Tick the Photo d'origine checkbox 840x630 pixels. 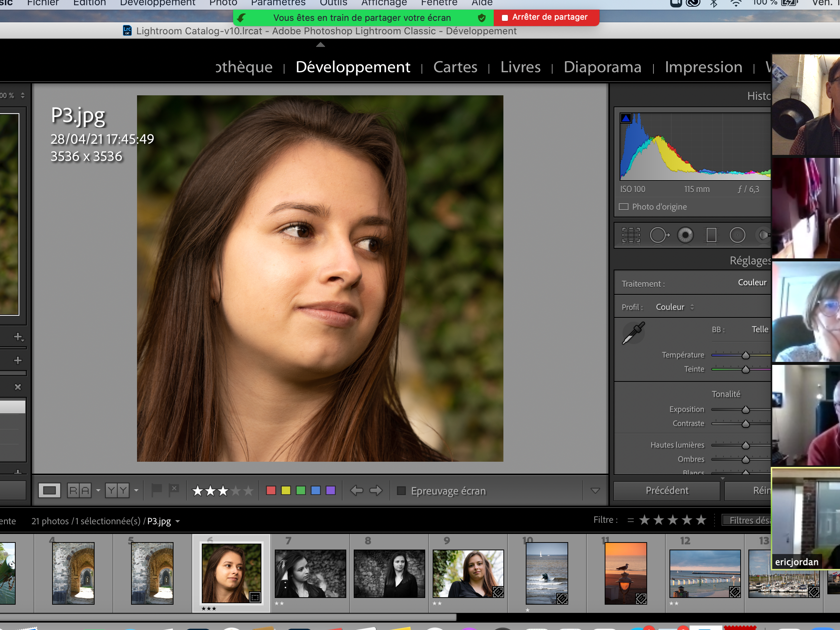coord(624,207)
